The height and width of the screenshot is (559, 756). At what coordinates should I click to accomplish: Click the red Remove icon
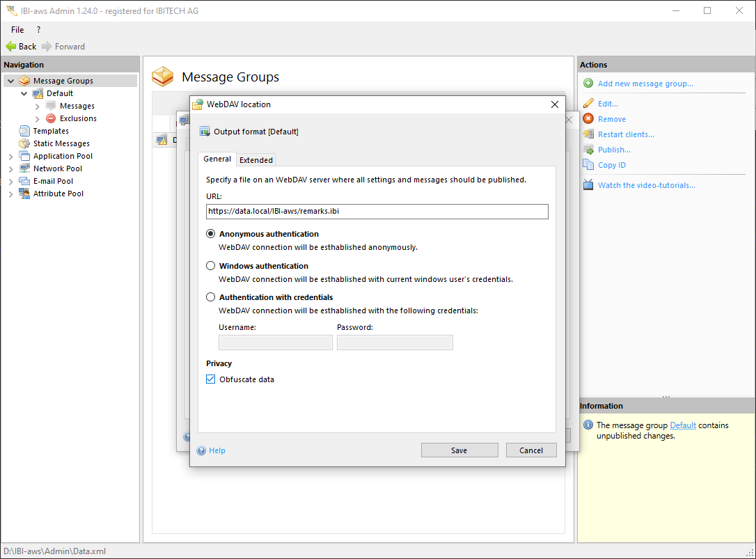click(x=588, y=119)
